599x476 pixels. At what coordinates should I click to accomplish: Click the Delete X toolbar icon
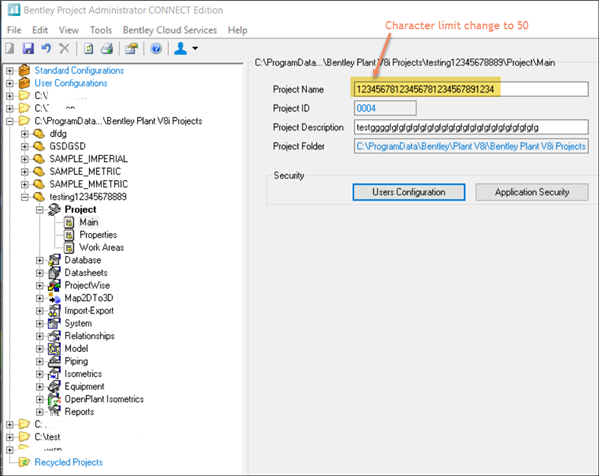pos(65,49)
